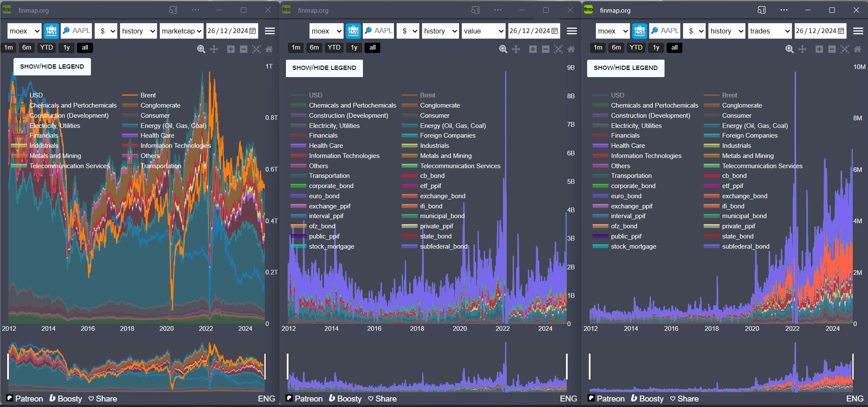Hide the USD series in the marketcap legend
Viewport: 868px width, 407px height.
click(x=36, y=95)
